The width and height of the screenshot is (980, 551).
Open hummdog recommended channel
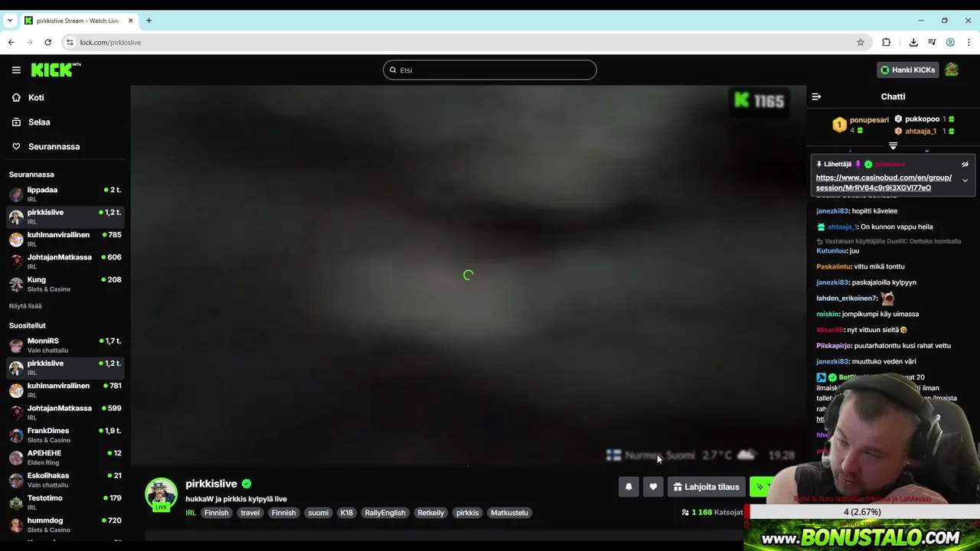point(65,524)
